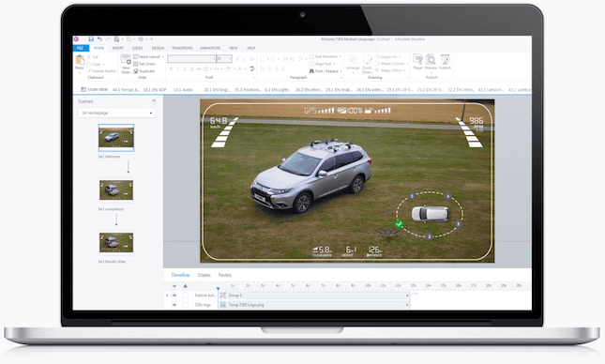Screen dimensions: 605x364
Task: Increase the font size
Action: tap(237, 59)
